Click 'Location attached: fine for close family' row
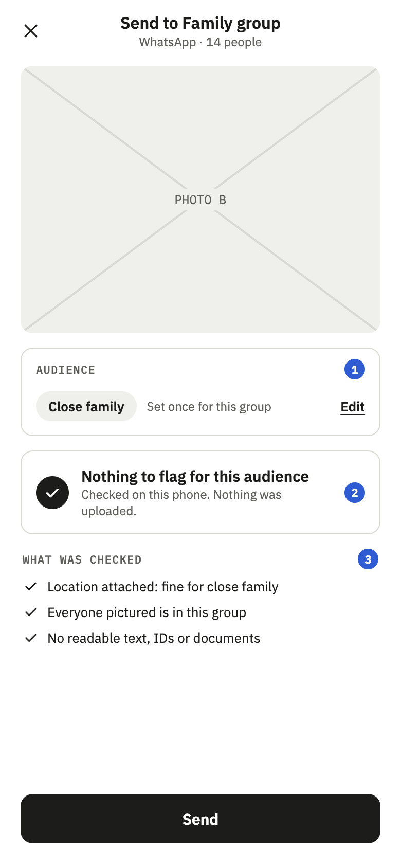Screen dimensions: 401x868 pyautogui.click(x=152, y=587)
